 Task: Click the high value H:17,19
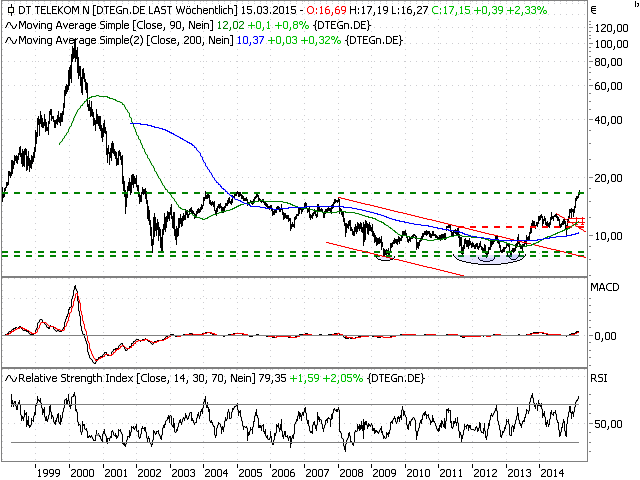click(x=369, y=10)
